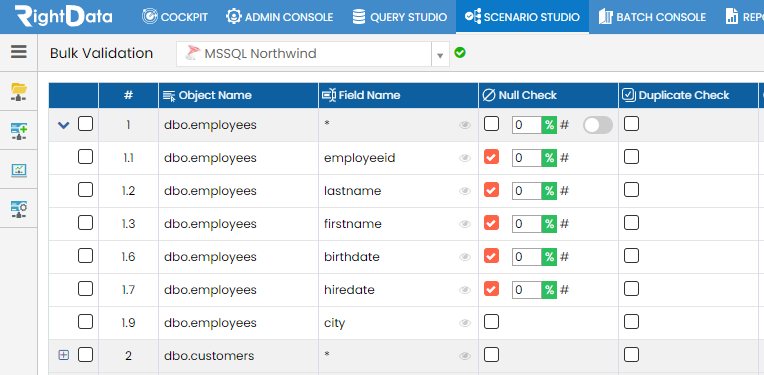This screenshot has width=764, height=375.
Task: Click the chart monitor sidebar icon
Action: 19,170
